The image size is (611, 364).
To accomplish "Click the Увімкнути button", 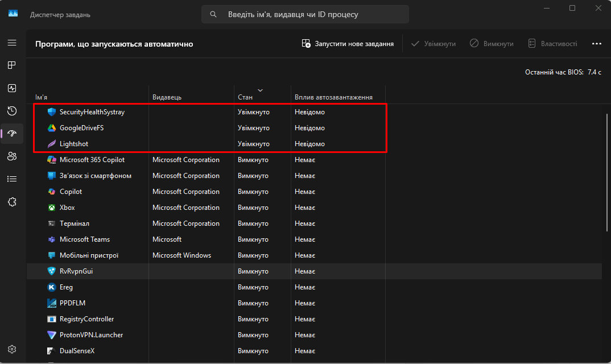I will (434, 44).
